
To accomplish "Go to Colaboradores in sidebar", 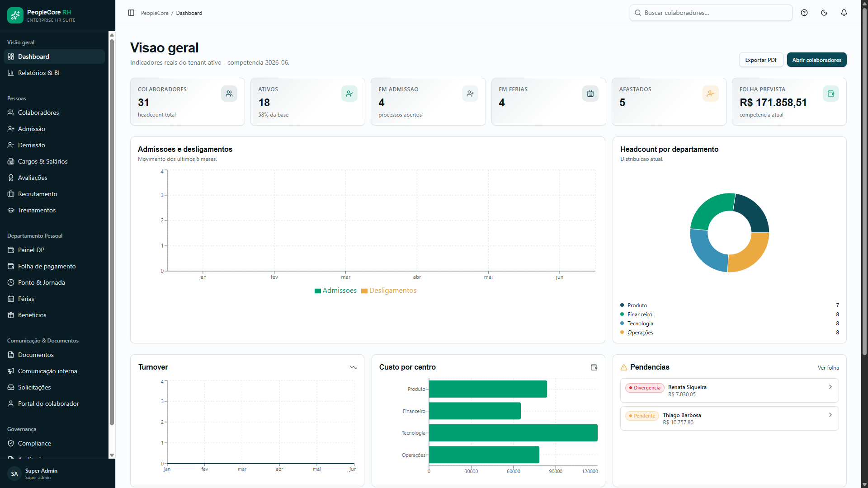I will [54, 113].
